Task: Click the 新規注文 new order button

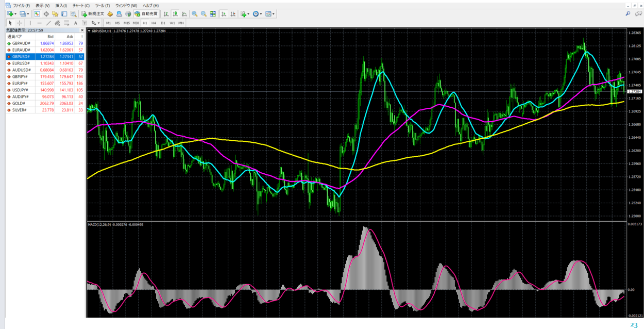Action: click(x=93, y=14)
